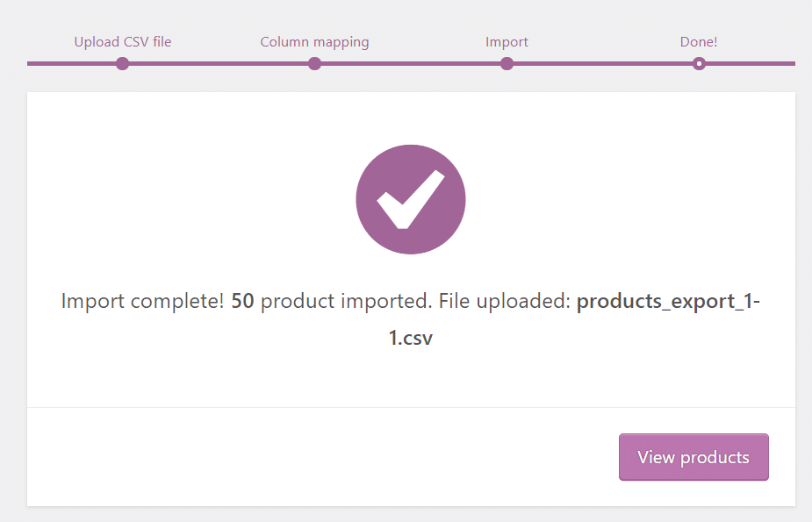Click the hollow circle marking the Done step
The image size is (812, 522).
pos(699,63)
